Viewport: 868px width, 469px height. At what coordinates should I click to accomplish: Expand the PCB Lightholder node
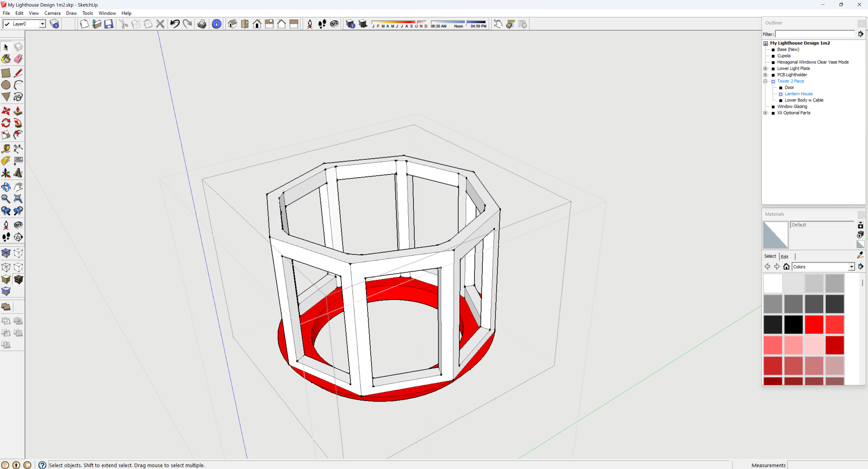(x=765, y=75)
